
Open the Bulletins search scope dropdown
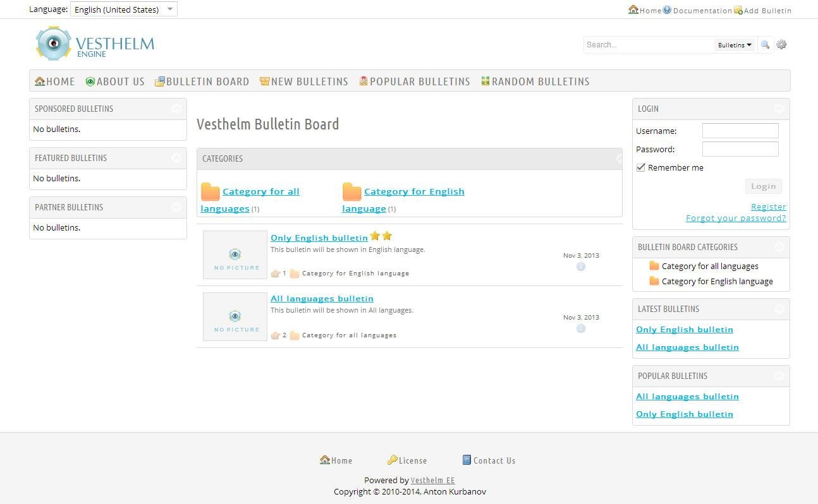(734, 45)
